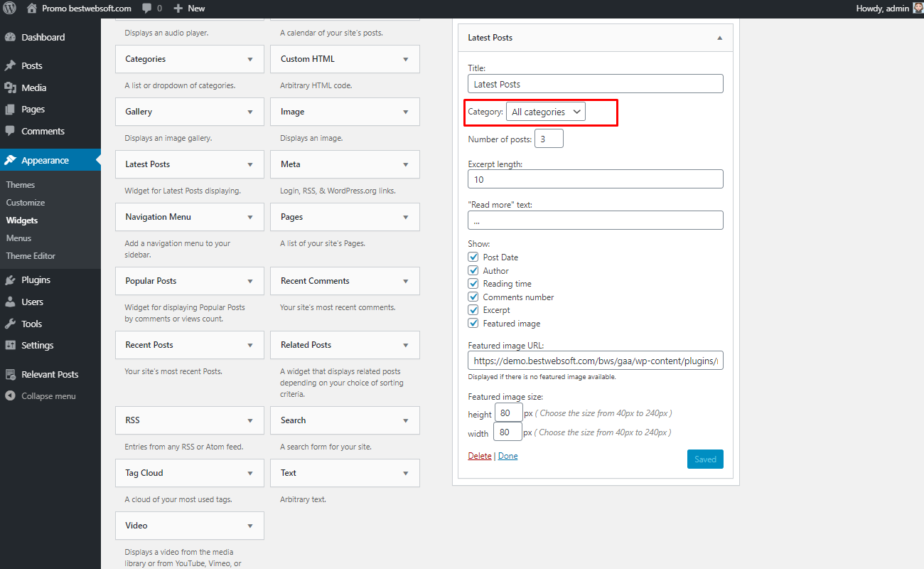Open the Promo bestwebsoft.com site link
The image size is (924, 569).
tap(87, 9)
